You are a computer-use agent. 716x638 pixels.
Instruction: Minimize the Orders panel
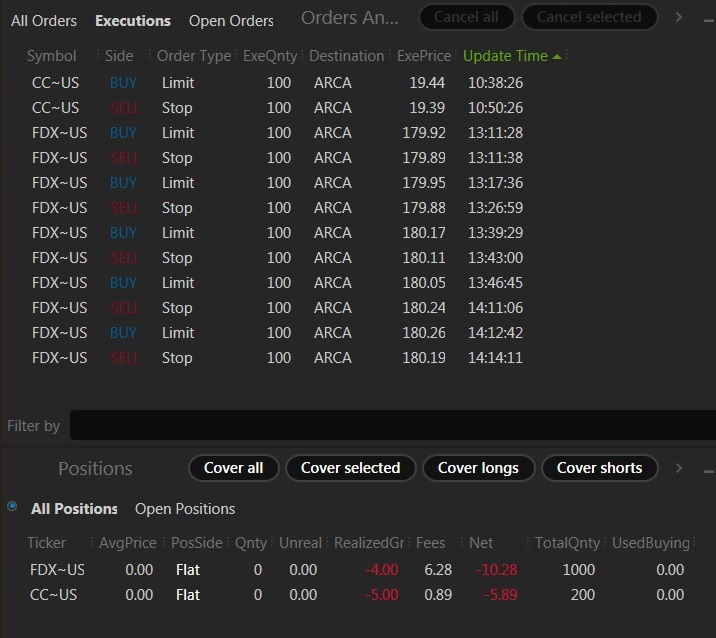coord(709,21)
